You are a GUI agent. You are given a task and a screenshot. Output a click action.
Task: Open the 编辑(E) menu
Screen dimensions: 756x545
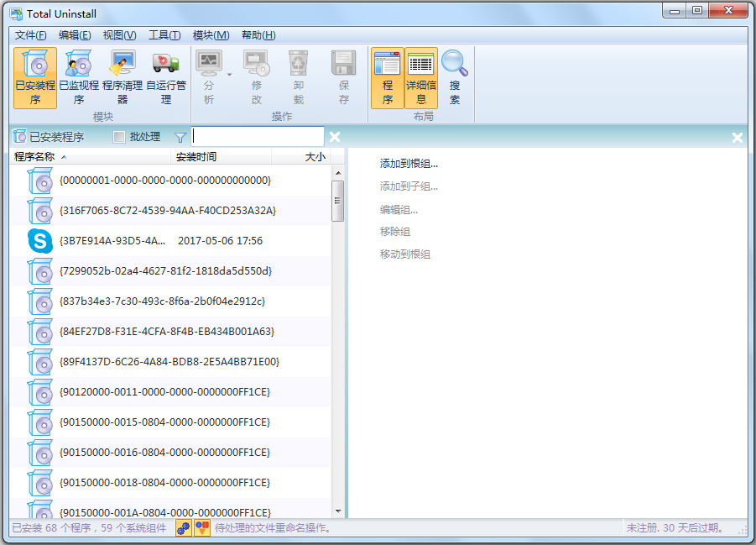pyautogui.click(x=75, y=35)
